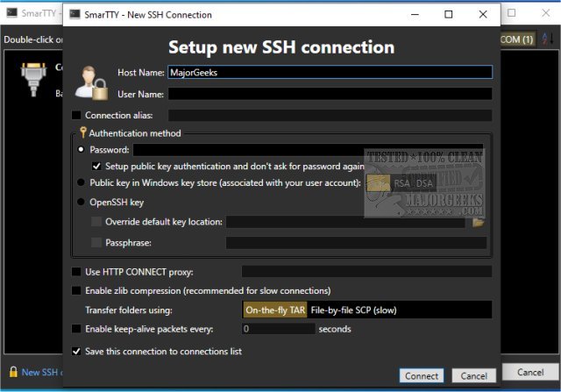Click the override key location path field

[x=345, y=222]
